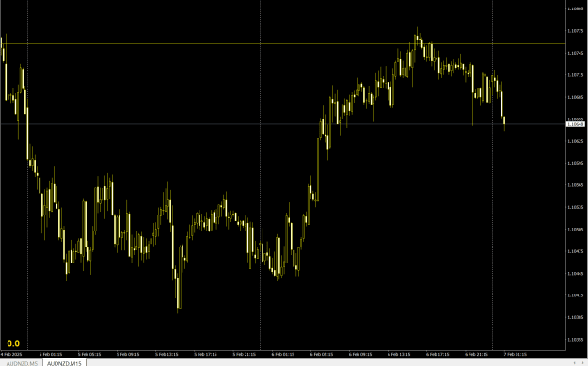This screenshot has height=366, width=588.
Task: Click the 7 Feb 01:15 time label
Action: (516, 354)
